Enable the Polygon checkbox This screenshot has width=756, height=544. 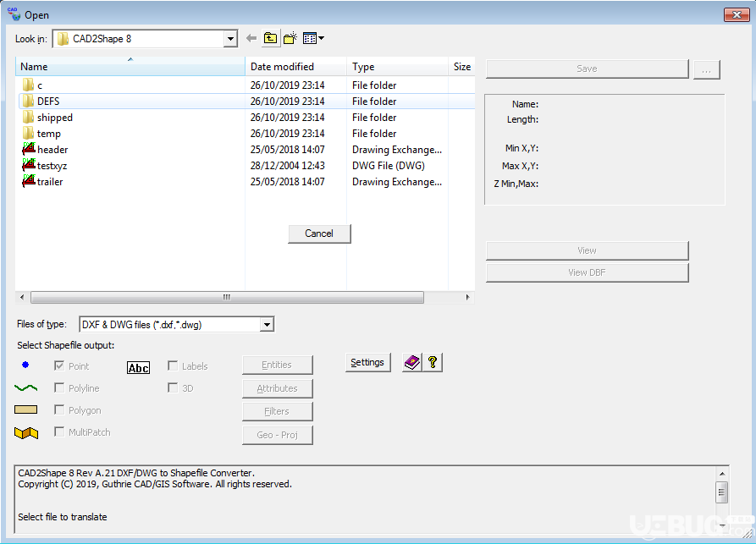pos(59,409)
